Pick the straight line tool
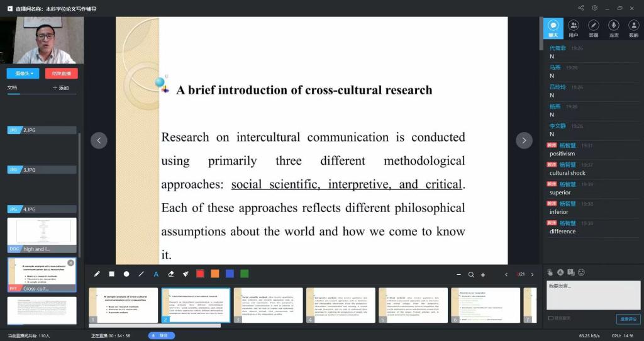The height and width of the screenshot is (341, 644). point(142,274)
